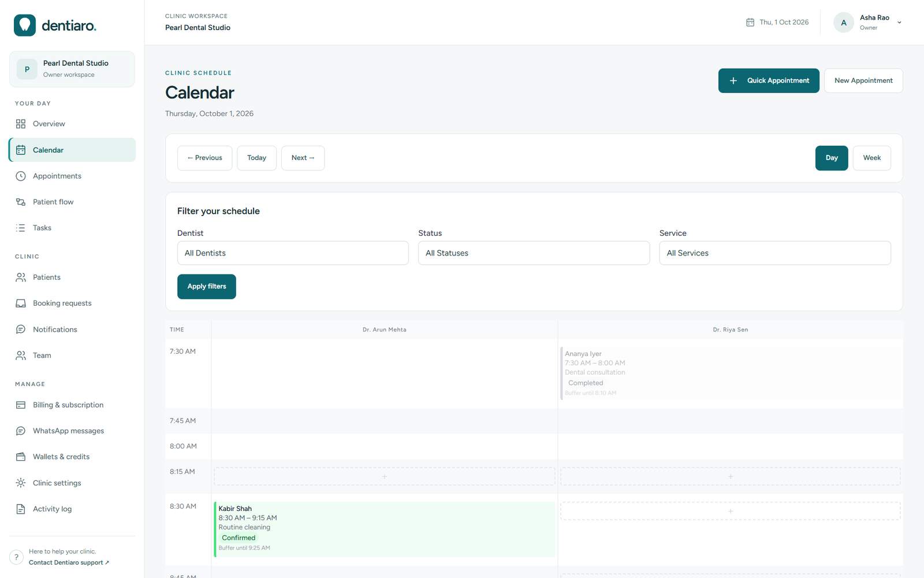Switch to Week view
This screenshot has width=924, height=578.
coord(872,158)
